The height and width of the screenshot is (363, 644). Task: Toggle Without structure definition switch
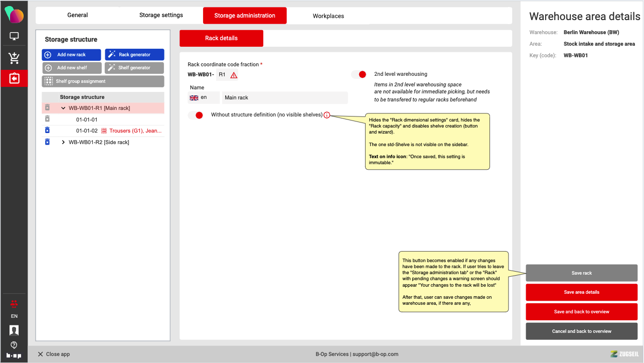point(196,115)
